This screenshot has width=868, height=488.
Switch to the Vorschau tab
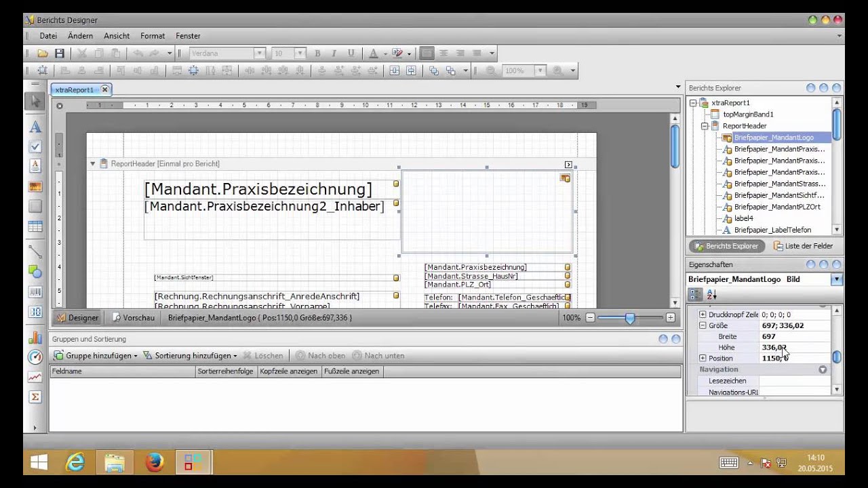134,317
